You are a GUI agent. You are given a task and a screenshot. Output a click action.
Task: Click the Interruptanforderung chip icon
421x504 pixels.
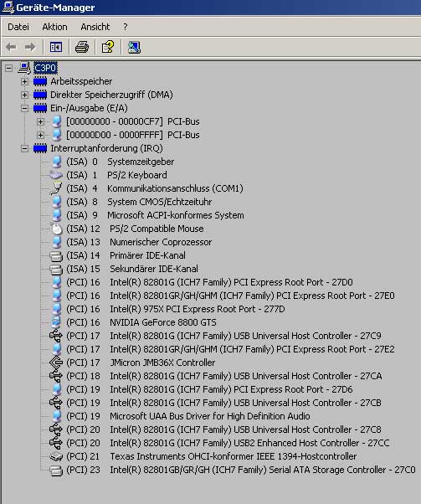pos(40,148)
